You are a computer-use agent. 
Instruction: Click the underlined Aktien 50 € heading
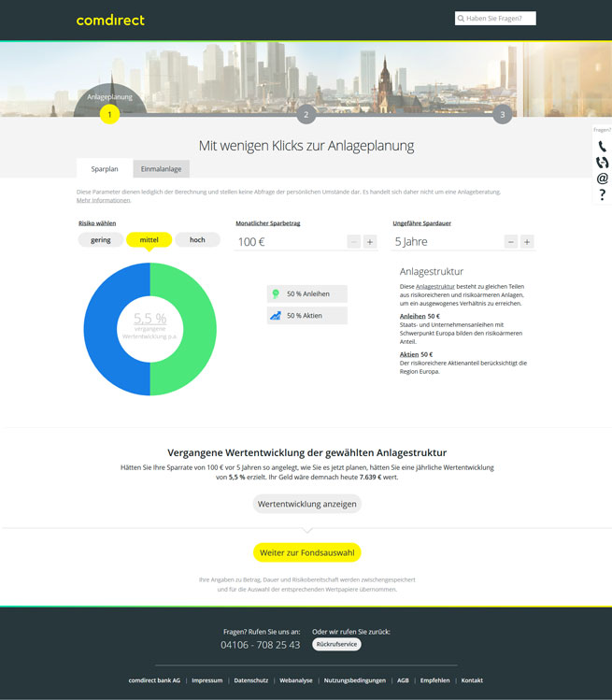tap(416, 354)
